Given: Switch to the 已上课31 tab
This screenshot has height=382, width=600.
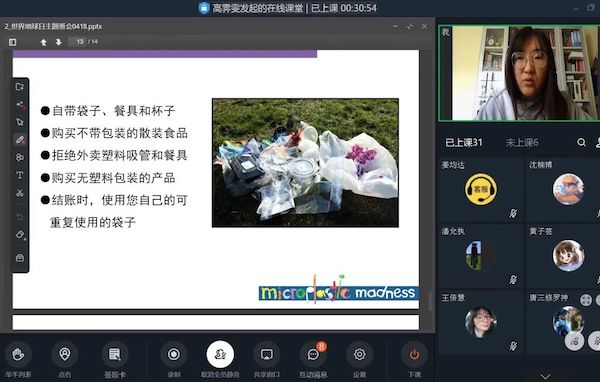Looking at the screenshot, I should (x=464, y=143).
